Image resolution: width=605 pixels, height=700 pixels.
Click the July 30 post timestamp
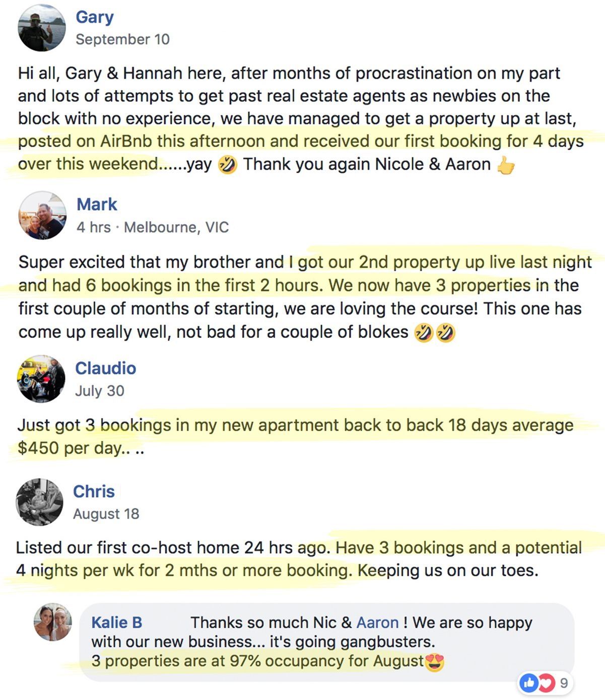click(99, 391)
